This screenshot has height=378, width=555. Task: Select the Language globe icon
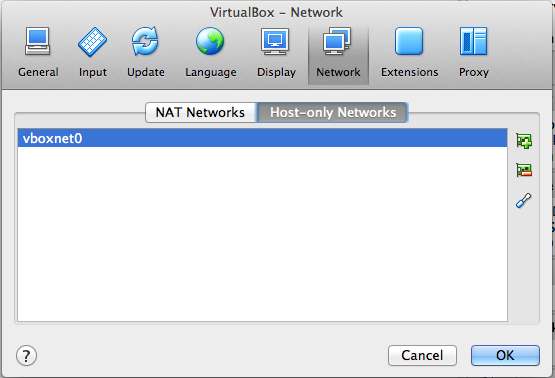[x=210, y=41]
